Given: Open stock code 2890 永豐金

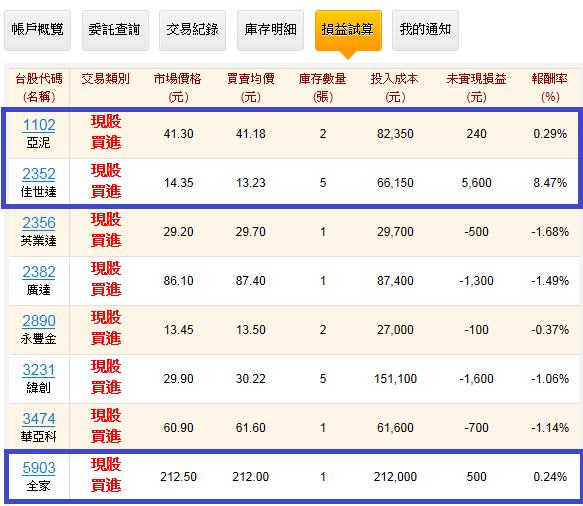Looking at the screenshot, I should tap(39, 321).
